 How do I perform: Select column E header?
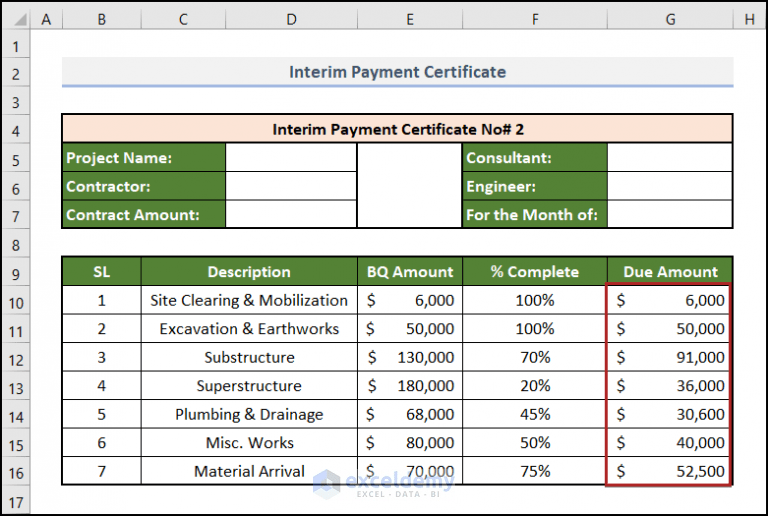[x=410, y=19]
